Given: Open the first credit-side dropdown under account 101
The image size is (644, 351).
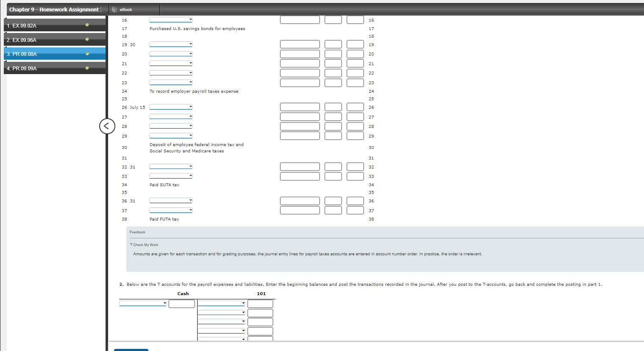Looking at the screenshot, I should coord(221,303).
